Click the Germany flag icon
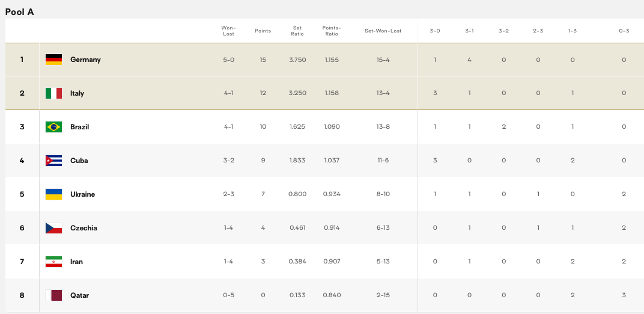Screen dimensions: 644x314 (x=53, y=60)
